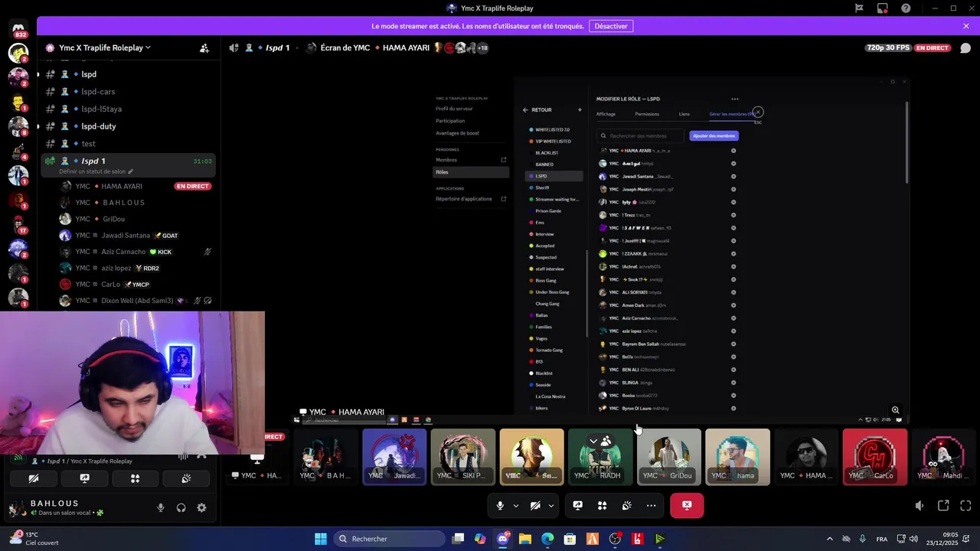The width and height of the screenshot is (980, 551).
Task: Toggle deafen headphones in user panel
Action: (181, 507)
